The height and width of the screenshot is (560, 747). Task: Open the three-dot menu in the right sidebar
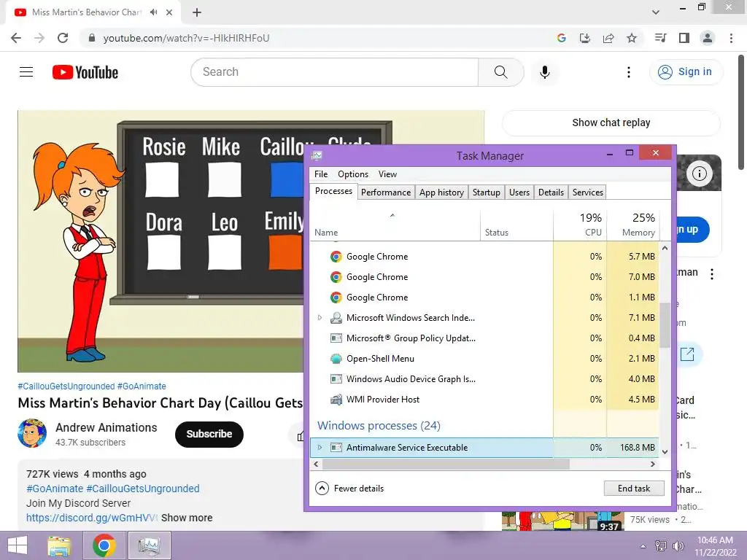tap(712, 274)
